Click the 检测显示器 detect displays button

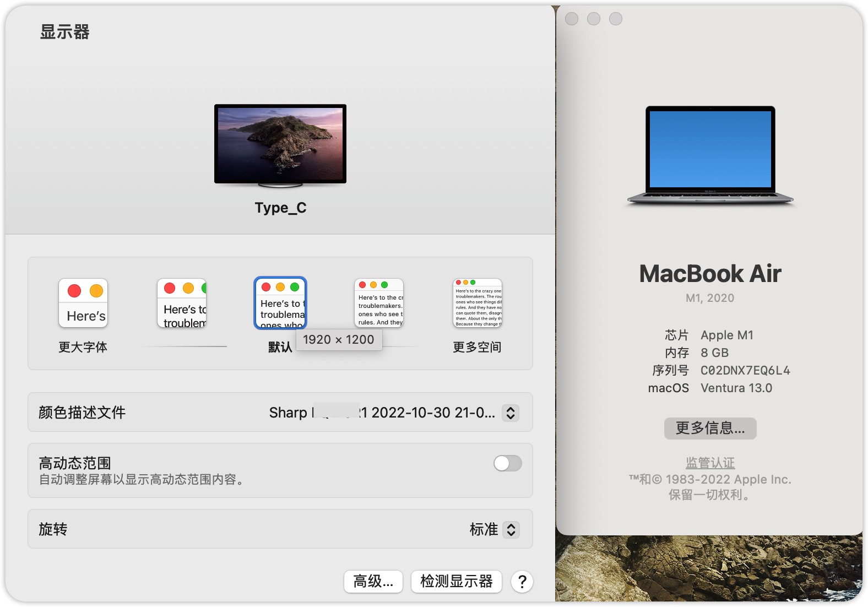(x=457, y=582)
